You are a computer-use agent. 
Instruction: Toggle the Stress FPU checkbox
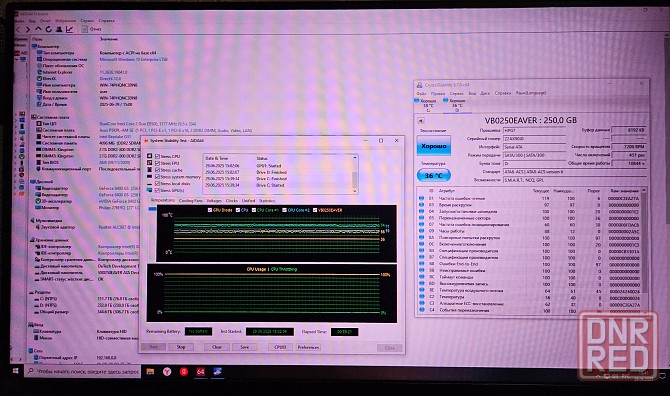tap(158, 163)
